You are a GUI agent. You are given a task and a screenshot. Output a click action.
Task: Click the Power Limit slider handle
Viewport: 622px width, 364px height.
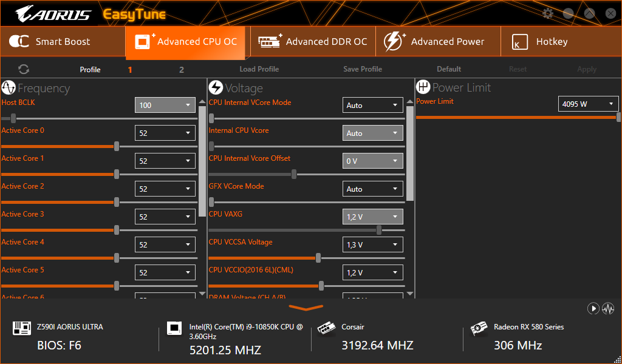(619, 117)
